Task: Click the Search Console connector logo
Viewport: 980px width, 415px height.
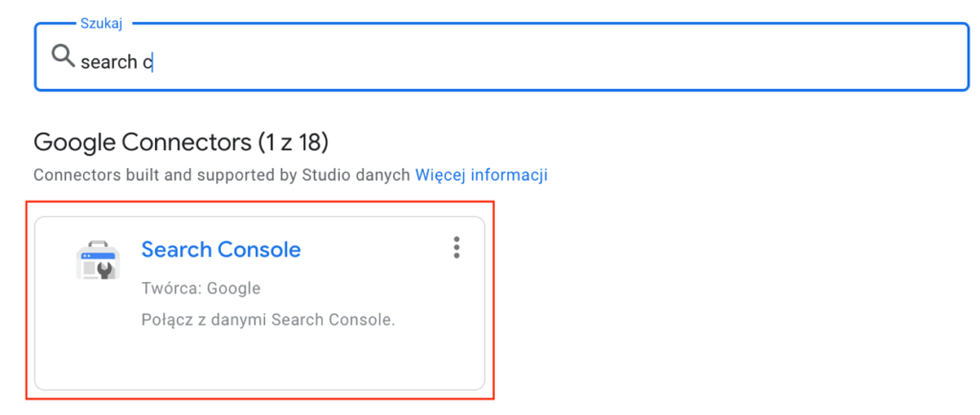Action: pos(98,260)
